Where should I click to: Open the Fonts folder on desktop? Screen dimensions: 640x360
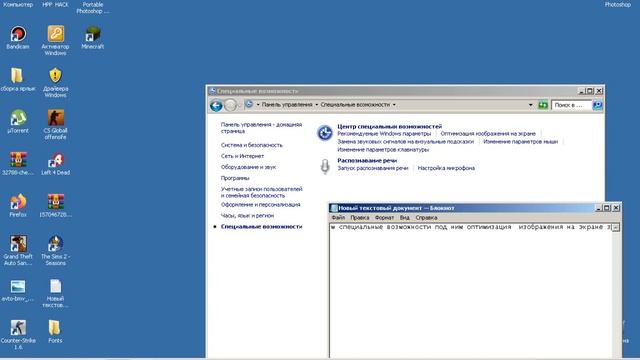click(55, 328)
